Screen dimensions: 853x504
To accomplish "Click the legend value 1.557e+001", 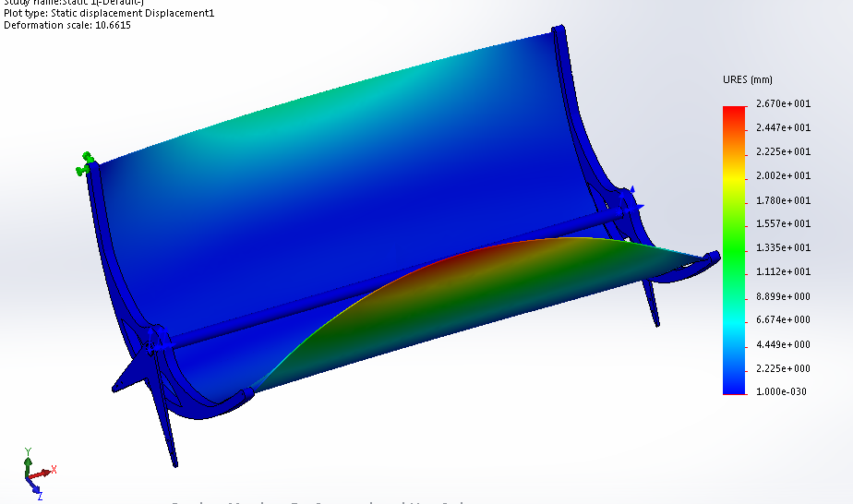I will point(783,223).
